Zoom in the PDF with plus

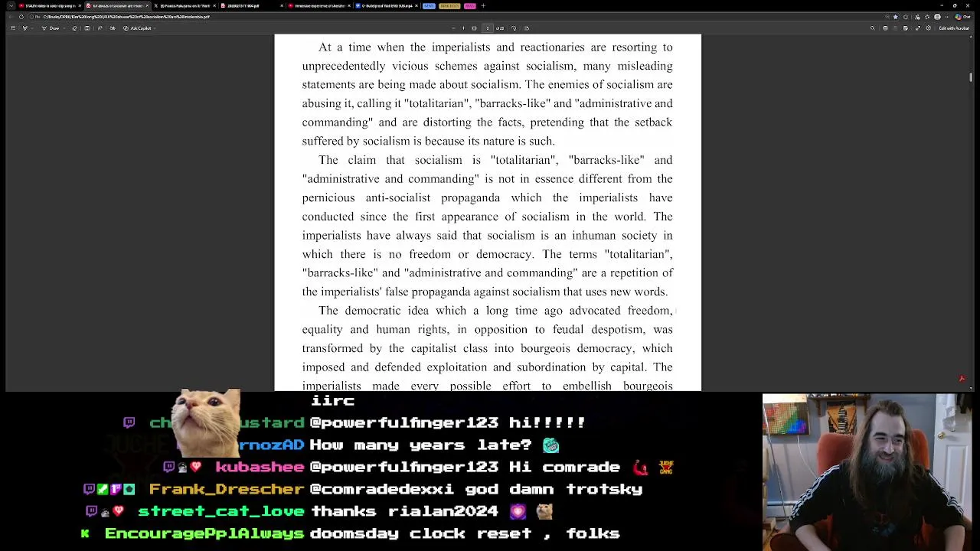click(x=463, y=28)
